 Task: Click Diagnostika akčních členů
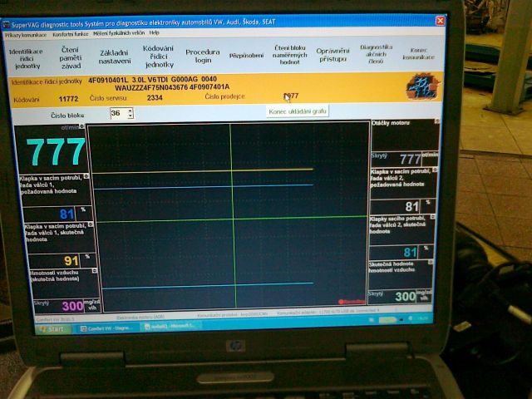(376, 53)
